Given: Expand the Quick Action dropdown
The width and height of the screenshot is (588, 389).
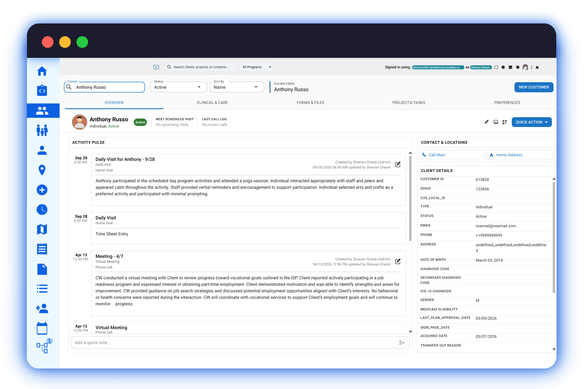Looking at the screenshot, I should (532, 122).
